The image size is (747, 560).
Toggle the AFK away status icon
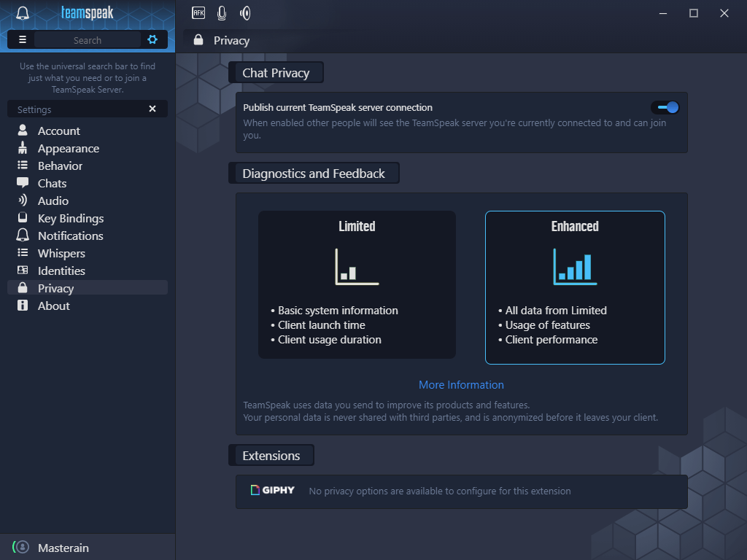pyautogui.click(x=198, y=12)
